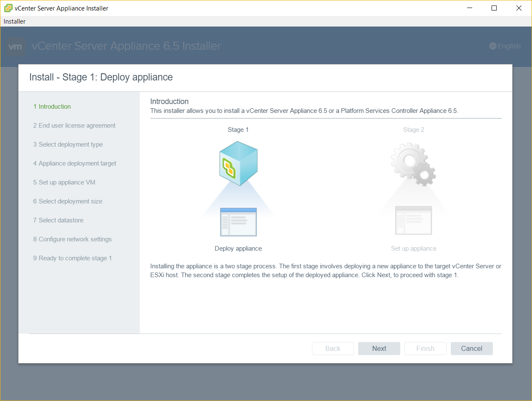
Task: Click the Stage 1 deploy window illustration
Action: [x=238, y=222]
